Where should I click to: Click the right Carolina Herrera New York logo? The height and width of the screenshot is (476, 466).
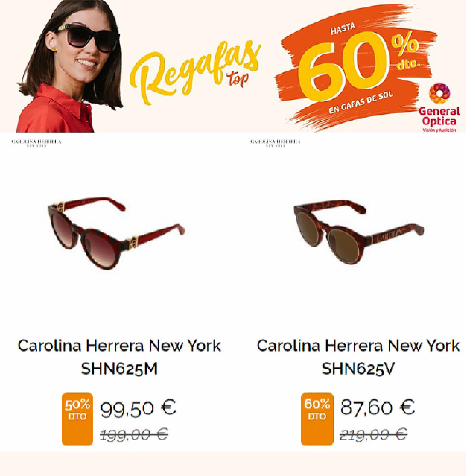pos(275,143)
